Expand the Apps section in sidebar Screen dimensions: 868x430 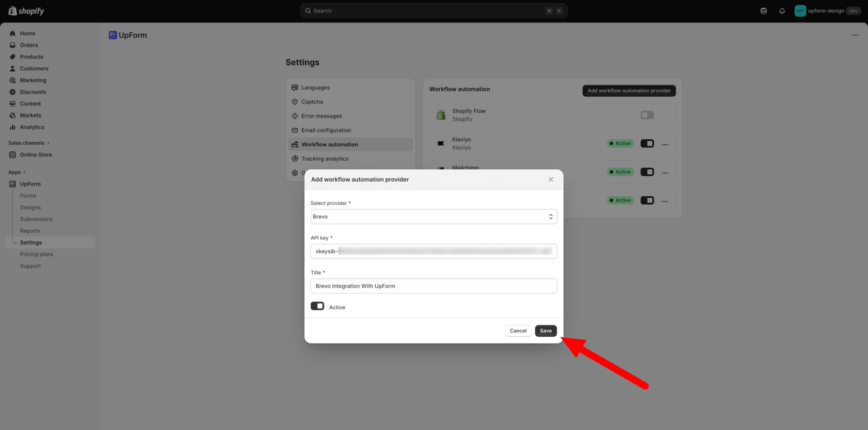(17, 172)
